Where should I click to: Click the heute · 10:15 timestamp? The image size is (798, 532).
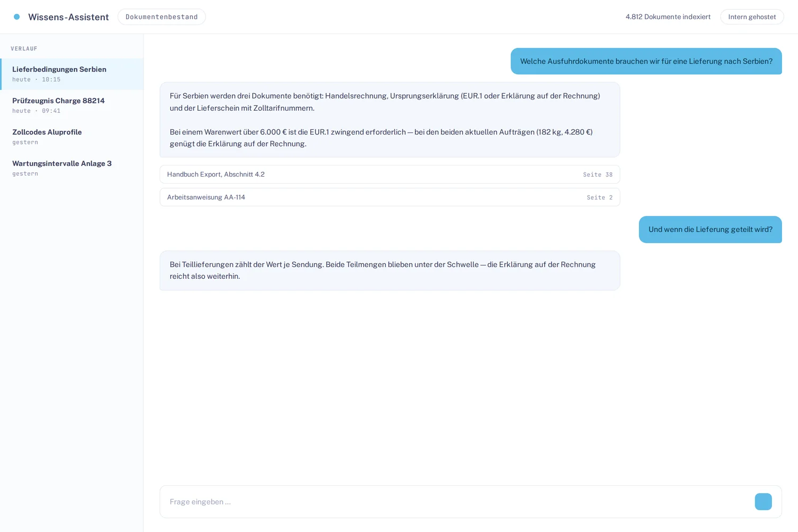pyautogui.click(x=36, y=80)
